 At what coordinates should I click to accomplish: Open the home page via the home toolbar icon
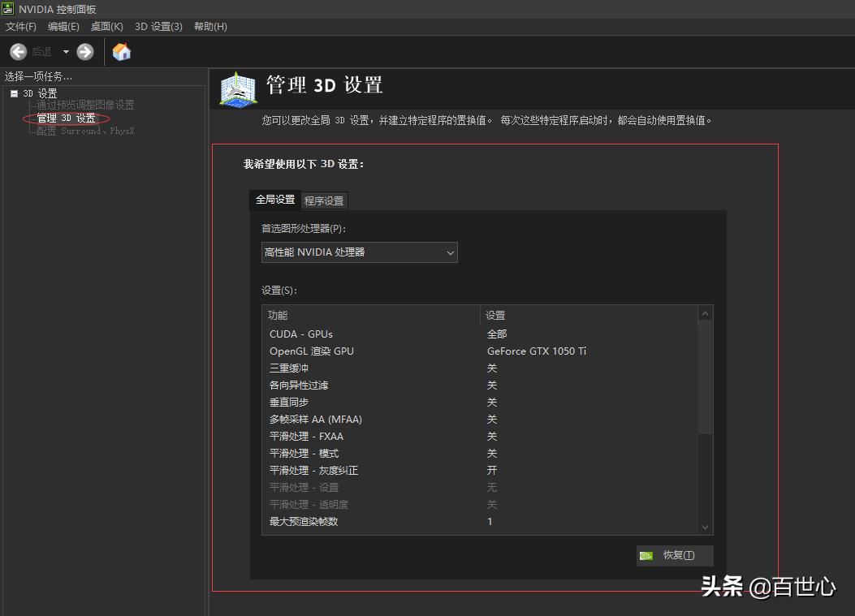pyautogui.click(x=121, y=51)
